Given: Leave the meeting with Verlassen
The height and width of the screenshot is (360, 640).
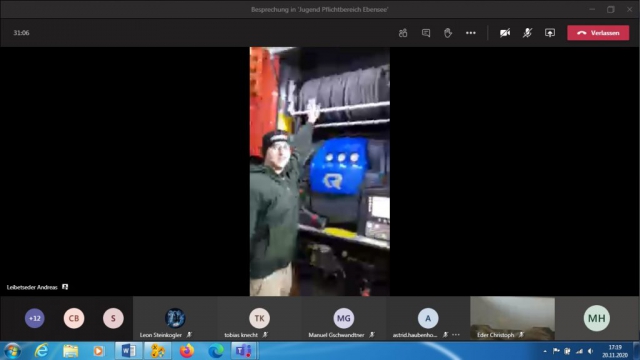Looking at the screenshot, I should pos(598,33).
